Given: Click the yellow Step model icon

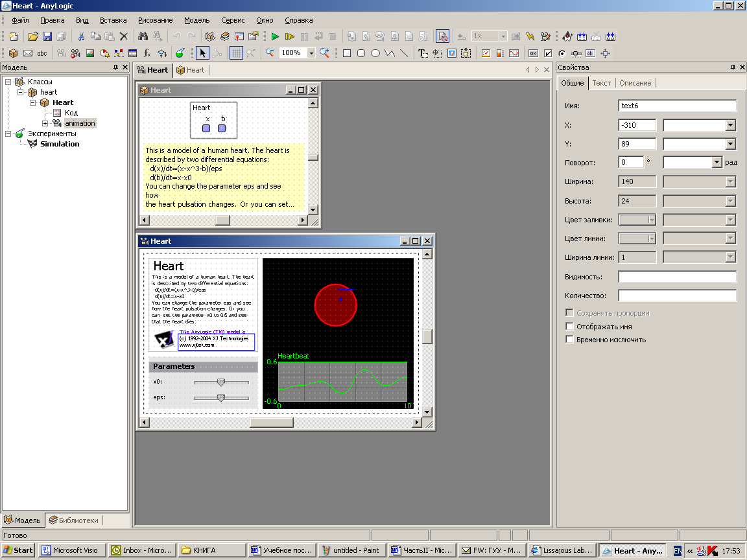Looking at the screenshot, I should [x=289, y=36].
